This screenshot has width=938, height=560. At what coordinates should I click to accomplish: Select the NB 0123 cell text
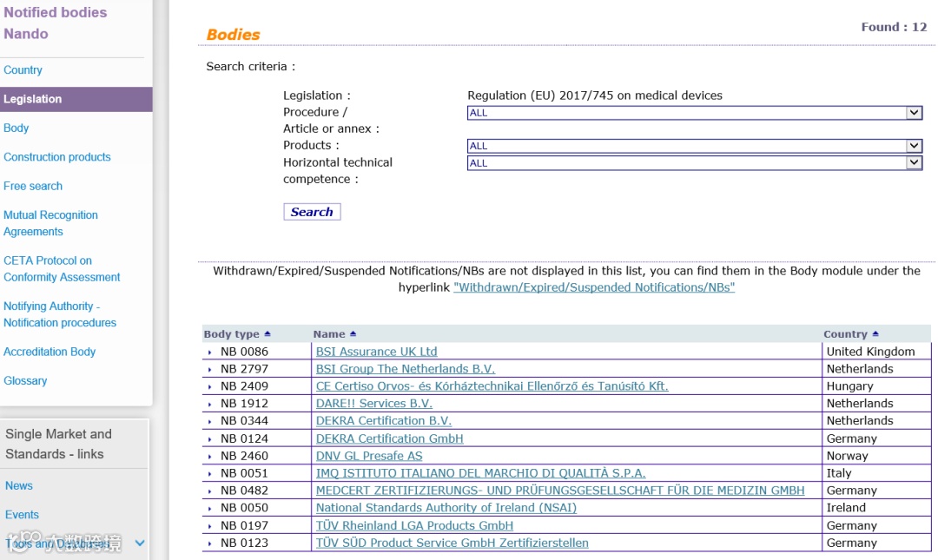point(244,544)
